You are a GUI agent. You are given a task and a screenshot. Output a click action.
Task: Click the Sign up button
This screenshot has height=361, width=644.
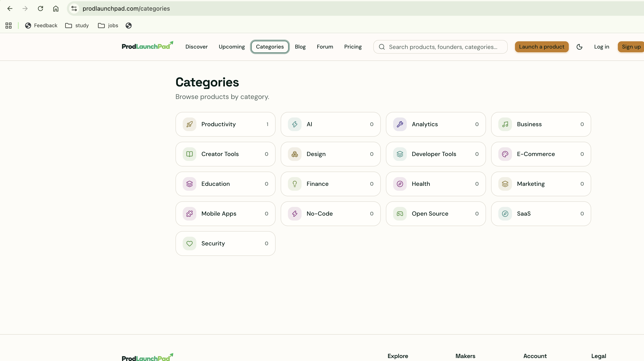pyautogui.click(x=631, y=47)
